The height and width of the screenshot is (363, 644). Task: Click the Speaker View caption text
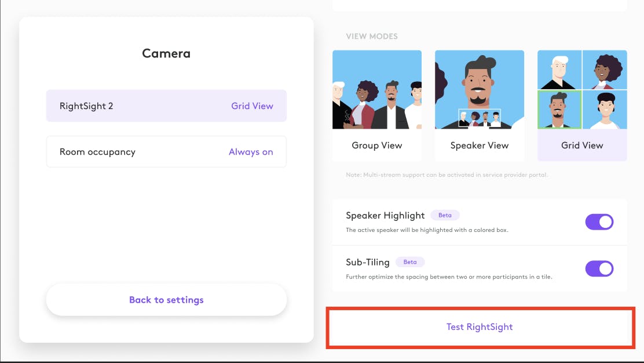pos(480,146)
